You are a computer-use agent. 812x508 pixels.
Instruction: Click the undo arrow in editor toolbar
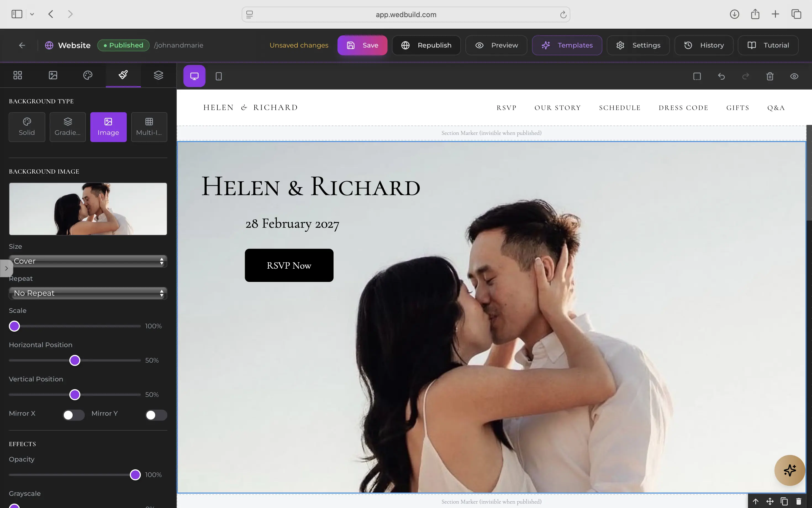coord(721,76)
